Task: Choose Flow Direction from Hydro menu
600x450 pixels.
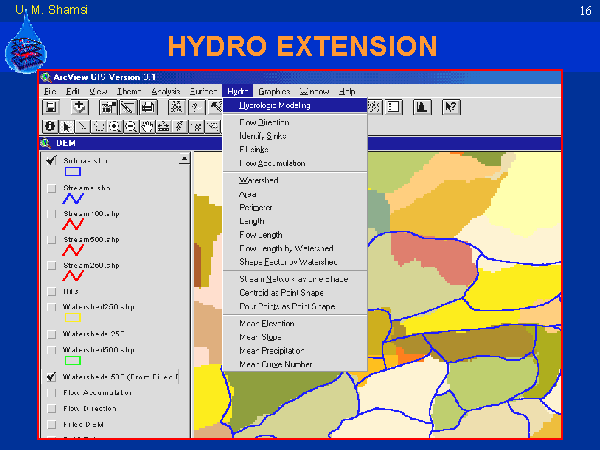Action: (x=264, y=121)
